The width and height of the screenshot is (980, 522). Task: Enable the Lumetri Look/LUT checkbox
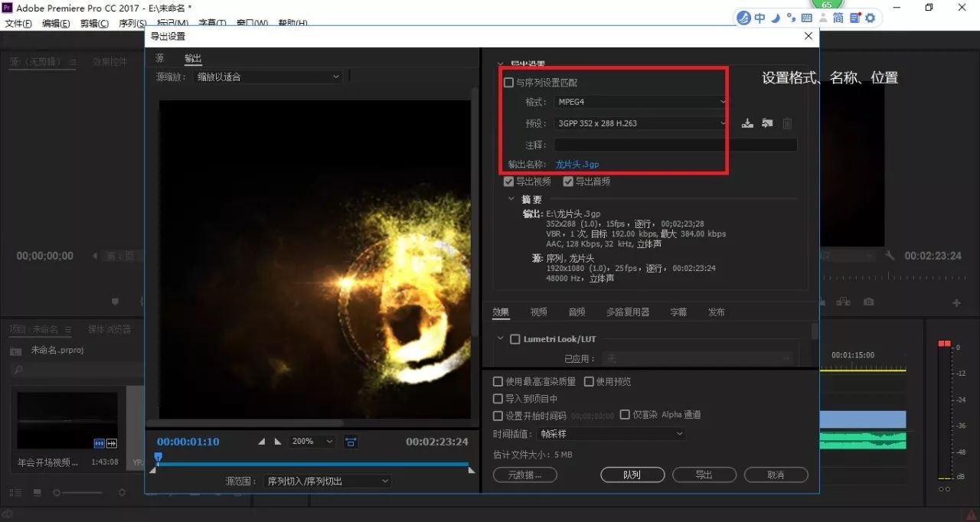coord(514,339)
